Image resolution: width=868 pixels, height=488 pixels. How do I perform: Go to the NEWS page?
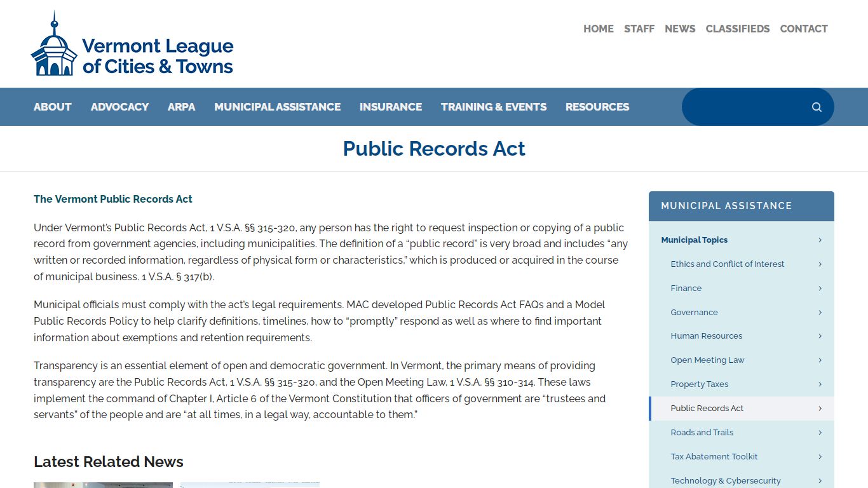pyautogui.click(x=680, y=29)
